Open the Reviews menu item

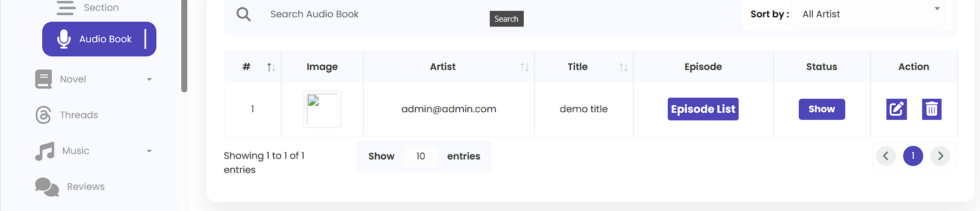tap(86, 187)
